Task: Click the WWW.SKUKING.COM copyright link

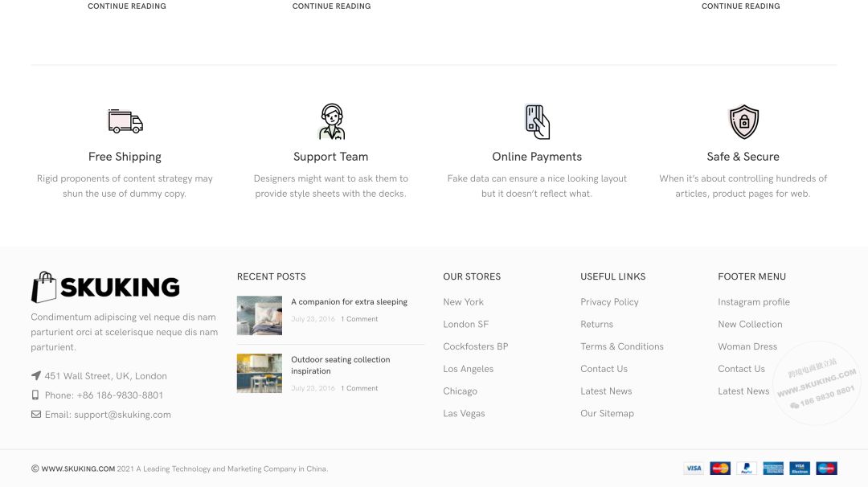Action: [78, 469]
